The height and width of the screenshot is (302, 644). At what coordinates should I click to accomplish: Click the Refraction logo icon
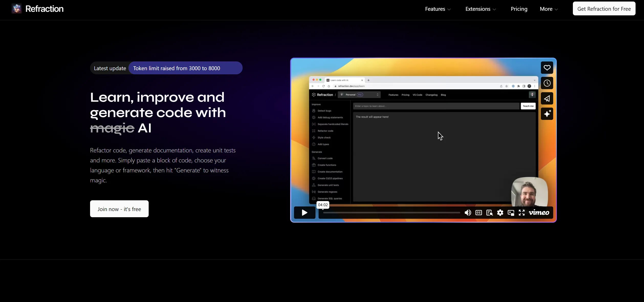(17, 9)
